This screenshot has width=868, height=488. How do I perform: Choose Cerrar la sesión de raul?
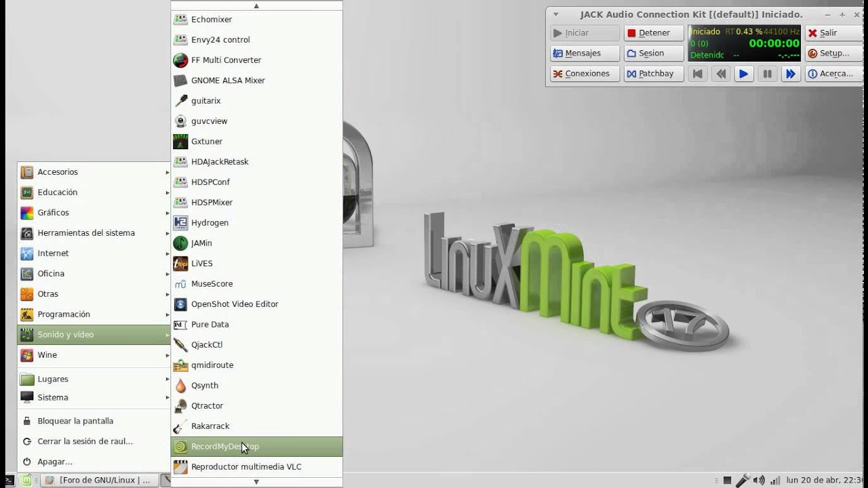pos(94,441)
